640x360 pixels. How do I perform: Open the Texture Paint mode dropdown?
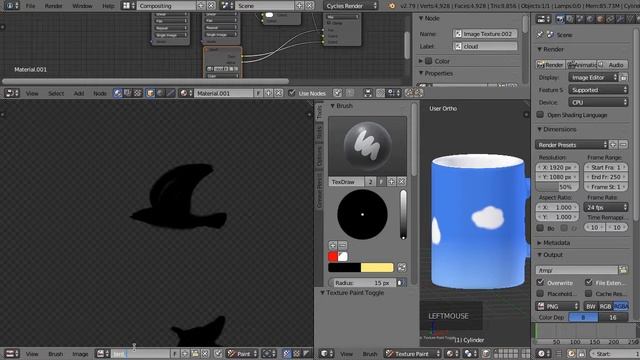pyautogui.click(x=413, y=353)
